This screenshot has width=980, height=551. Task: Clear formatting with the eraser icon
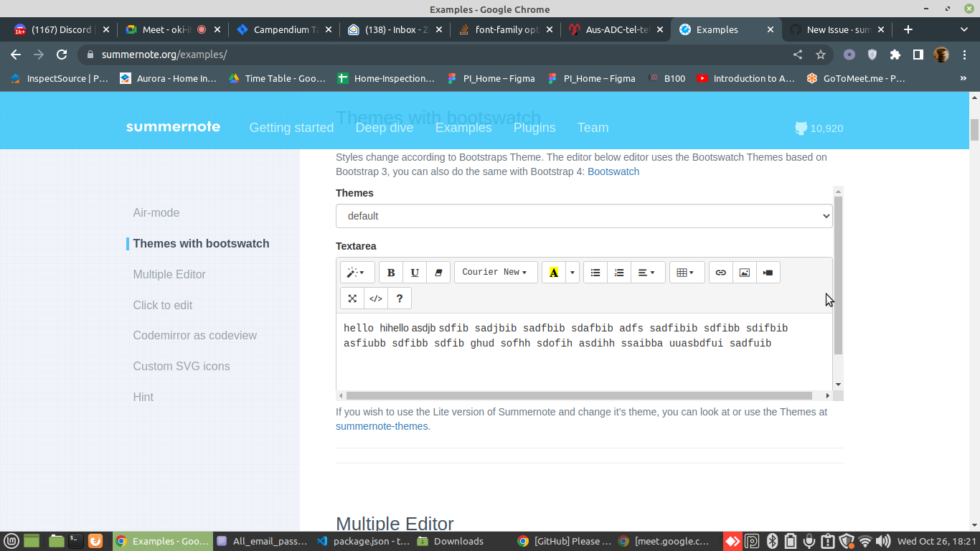(x=438, y=272)
